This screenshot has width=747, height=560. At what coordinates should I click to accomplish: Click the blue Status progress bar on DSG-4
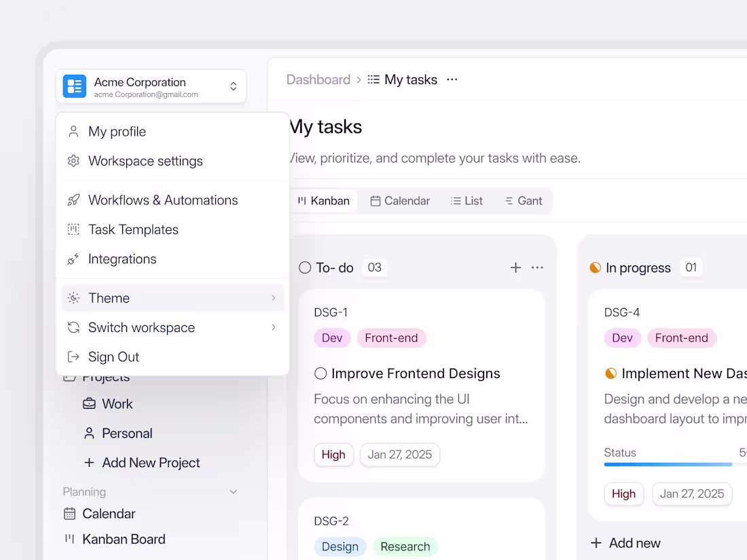(x=668, y=464)
